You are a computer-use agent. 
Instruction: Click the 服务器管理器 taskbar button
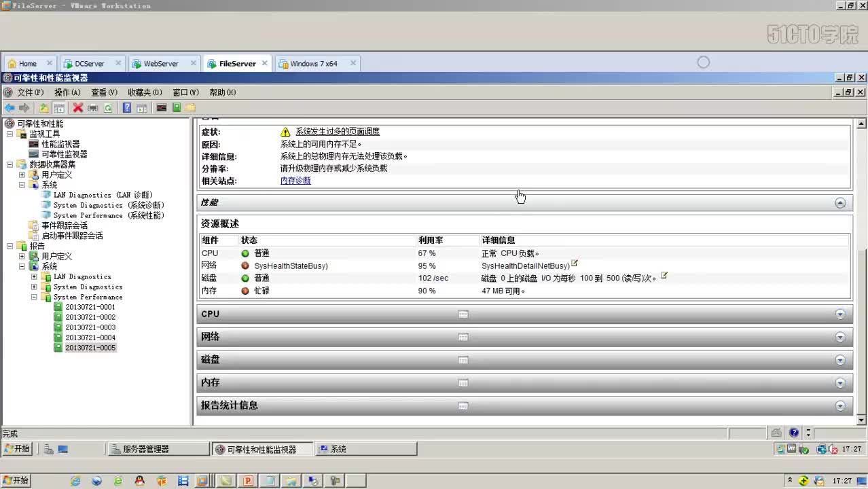pos(158,449)
